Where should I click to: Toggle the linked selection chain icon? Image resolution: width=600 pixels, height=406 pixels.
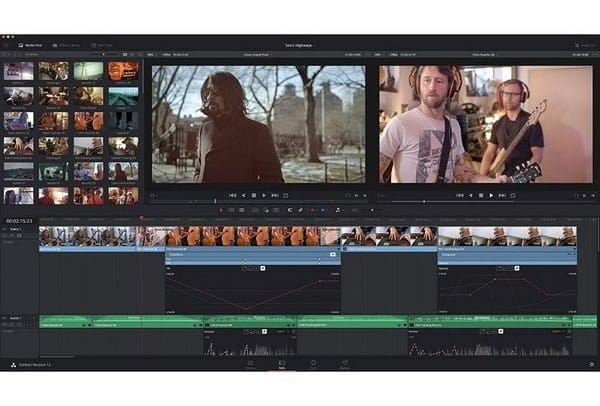point(301,210)
